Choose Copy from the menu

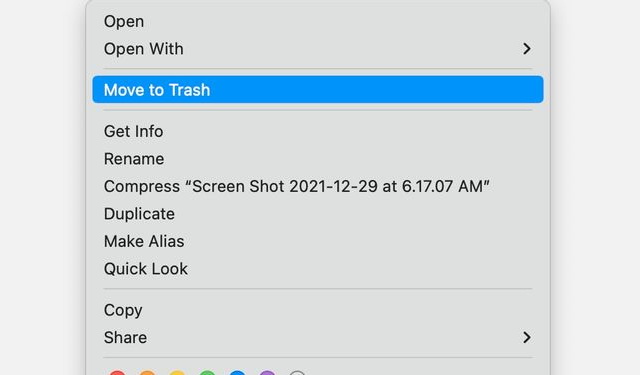(318, 310)
